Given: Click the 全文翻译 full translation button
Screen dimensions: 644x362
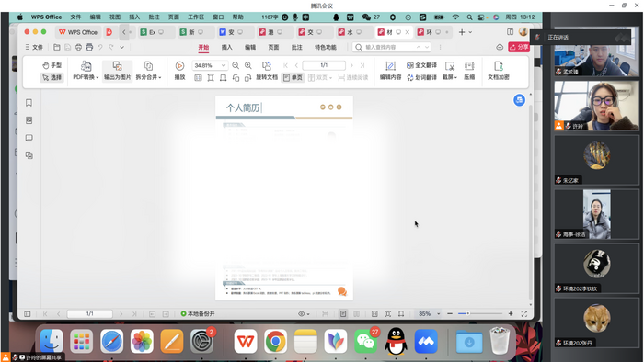Looking at the screenshot, I should coord(421,65).
